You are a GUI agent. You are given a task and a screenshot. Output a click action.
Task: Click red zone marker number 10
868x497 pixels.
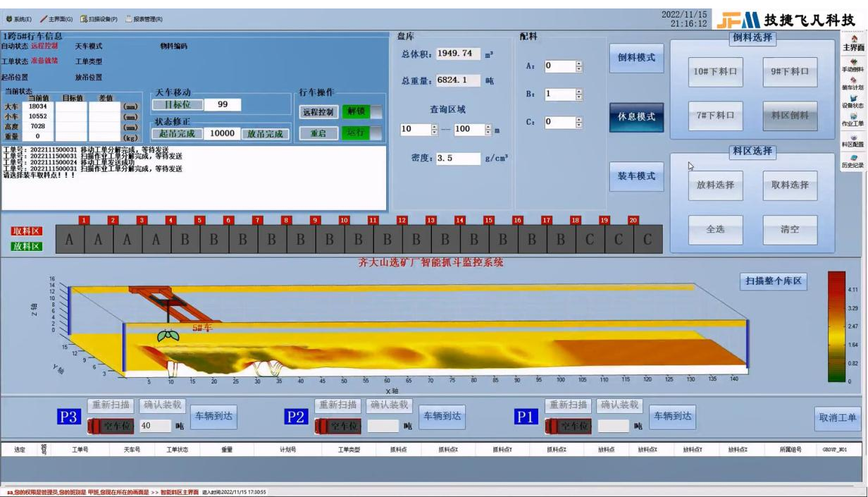pos(344,220)
